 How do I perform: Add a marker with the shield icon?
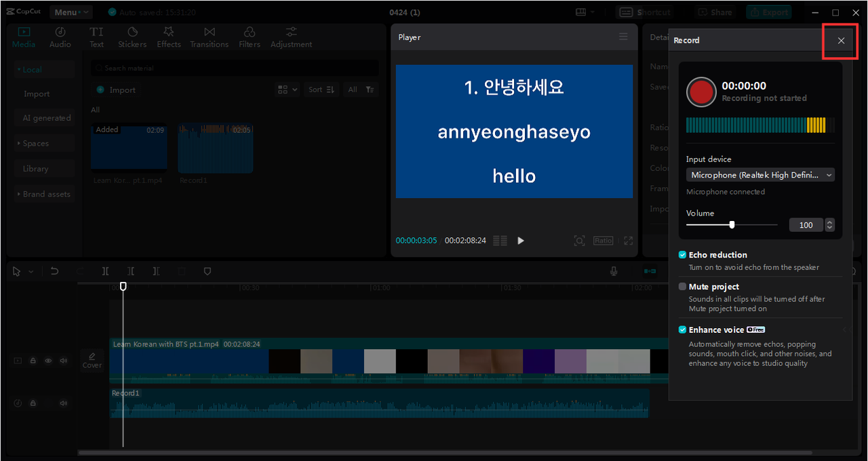click(208, 271)
